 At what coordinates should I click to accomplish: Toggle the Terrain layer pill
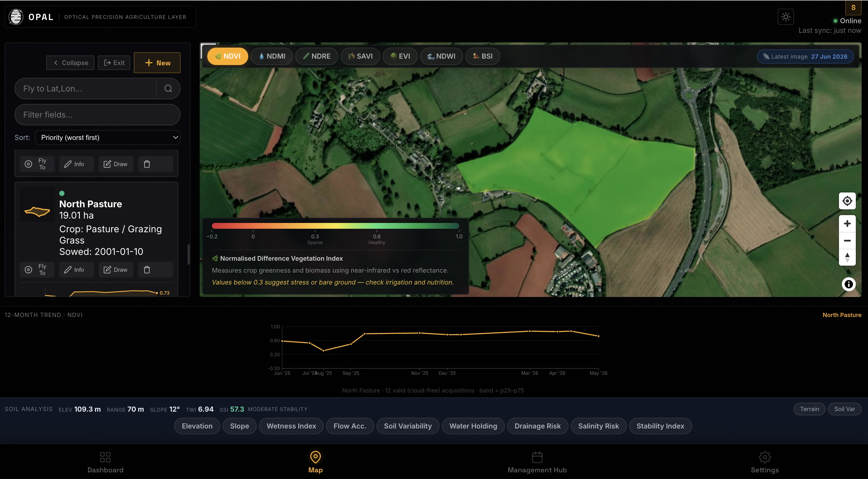(x=809, y=409)
